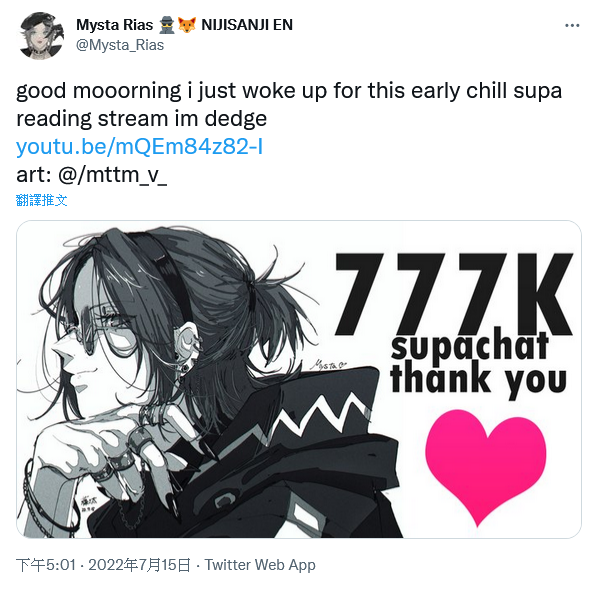This screenshot has height=591, width=598.
Task: Click Mysta Rias profile avatar
Action: [x=41, y=36]
